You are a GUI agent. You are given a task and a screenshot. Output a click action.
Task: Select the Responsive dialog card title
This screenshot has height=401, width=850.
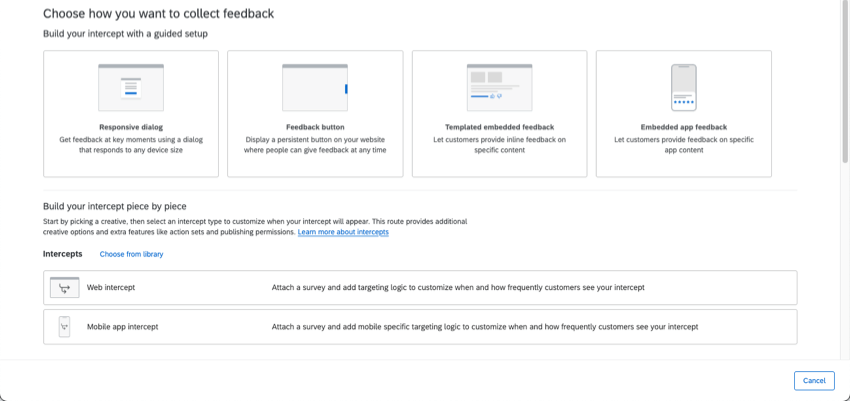(131, 127)
